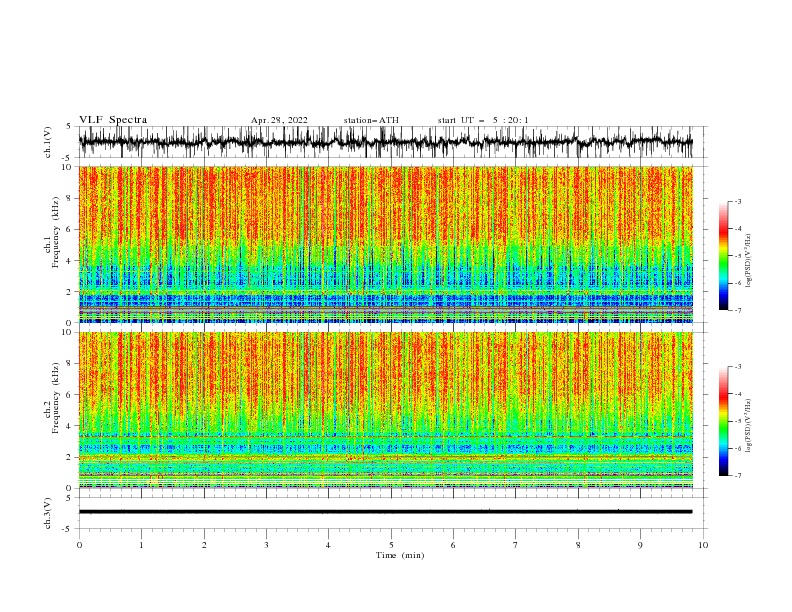The height and width of the screenshot is (612, 792).
Task: Click the "-5" tick on ch.1(V) axis
Action: pos(67,158)
